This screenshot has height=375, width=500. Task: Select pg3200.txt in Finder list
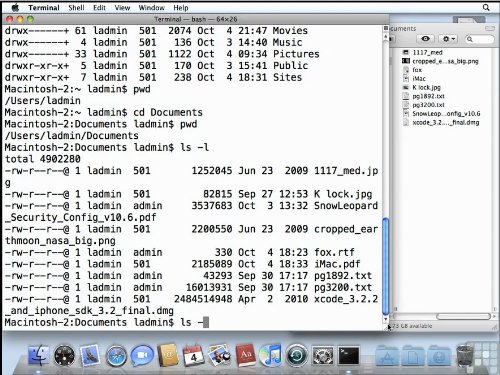(x=428, y=105)
